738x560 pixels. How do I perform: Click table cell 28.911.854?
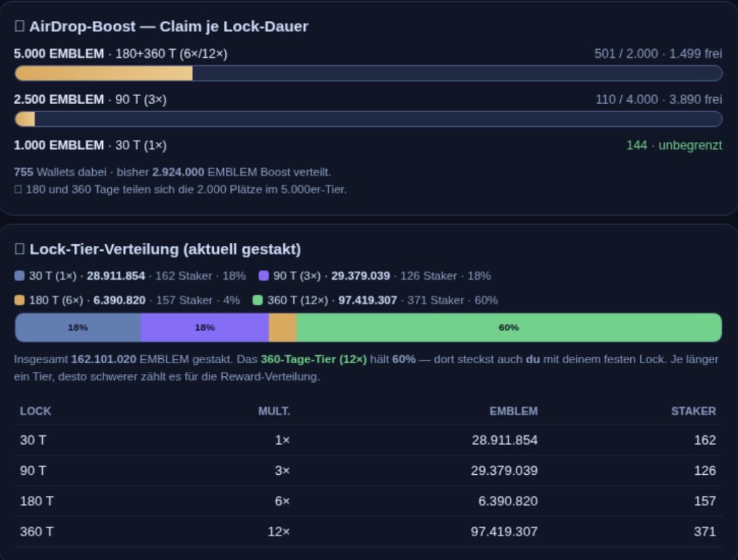click(x=505, y=440)
